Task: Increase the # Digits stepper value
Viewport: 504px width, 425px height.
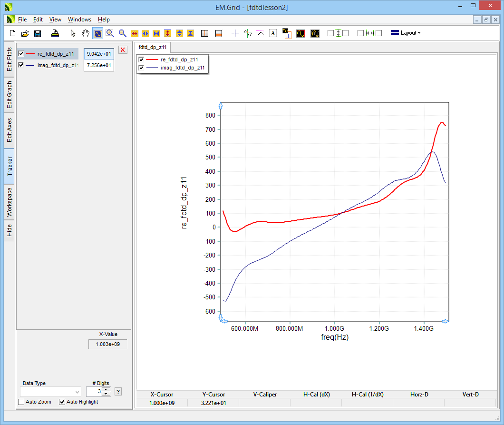Action: point(107,389)
